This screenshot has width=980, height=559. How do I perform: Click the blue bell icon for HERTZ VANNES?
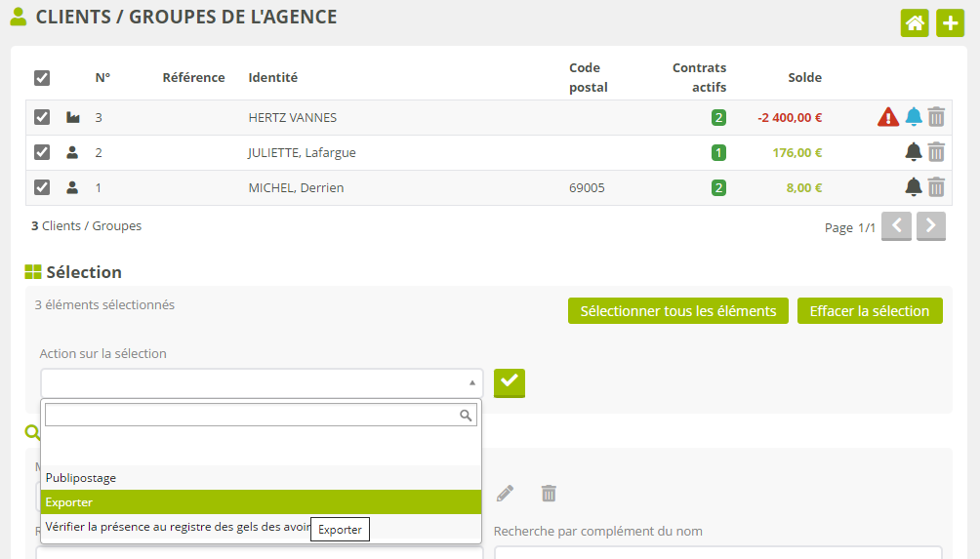click(914, 118)
